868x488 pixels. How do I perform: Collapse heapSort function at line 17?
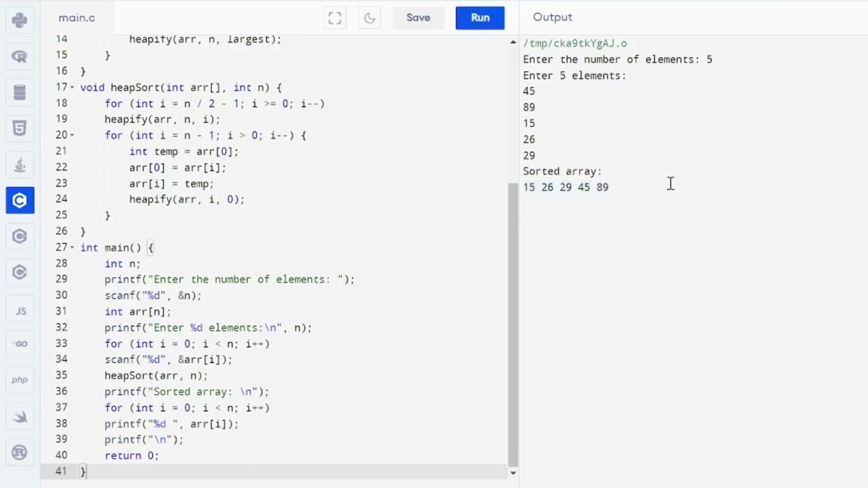73,87
